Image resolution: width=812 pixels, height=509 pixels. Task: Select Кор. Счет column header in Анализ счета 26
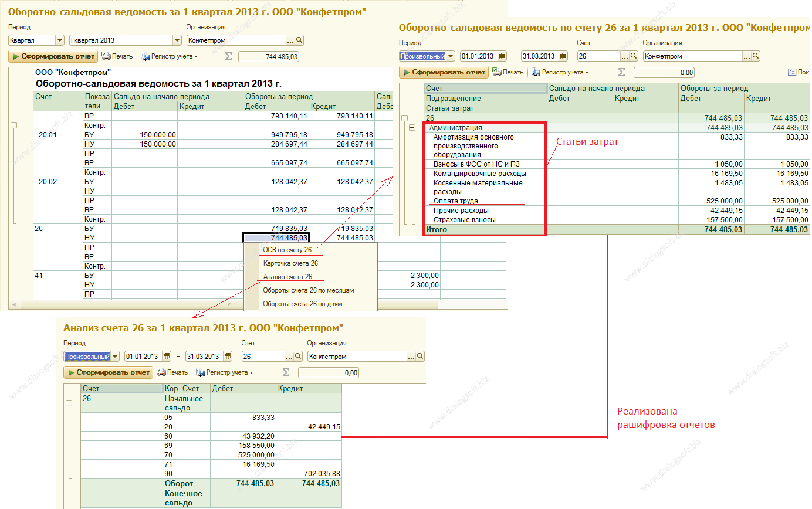click(x=187, y=388)
